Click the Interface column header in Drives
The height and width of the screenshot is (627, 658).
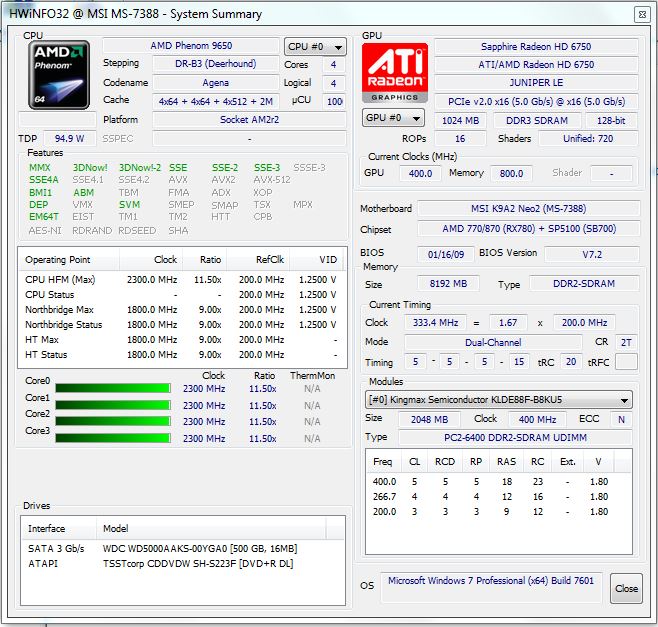[59, 528]
